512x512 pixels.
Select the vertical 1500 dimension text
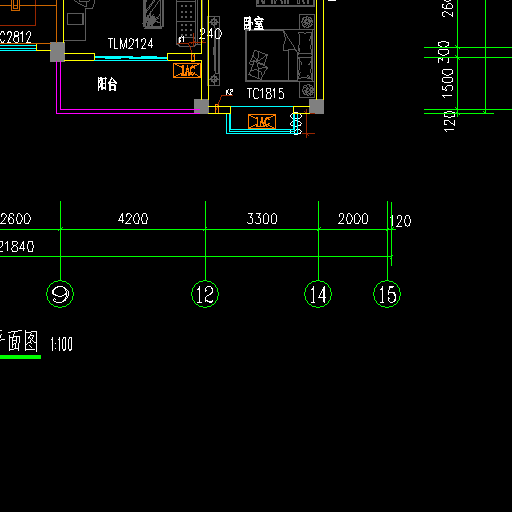click(448, 83)
